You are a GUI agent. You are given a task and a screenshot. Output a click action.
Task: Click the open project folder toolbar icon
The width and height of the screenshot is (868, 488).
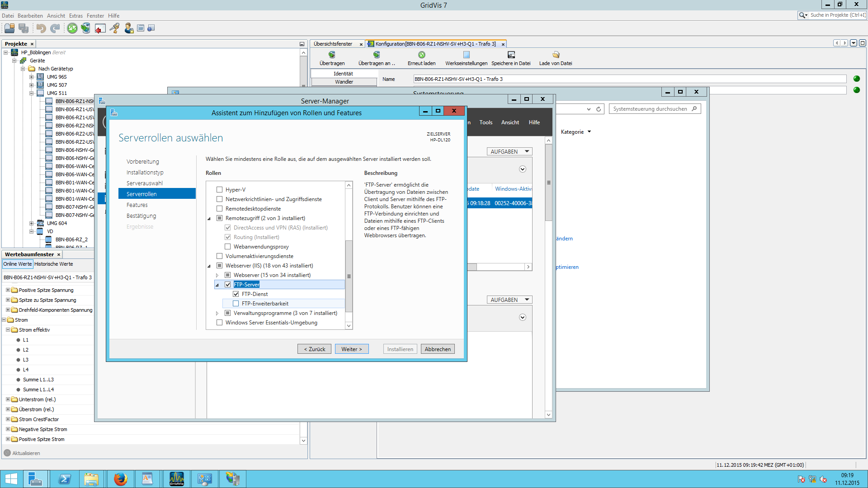(9, 28)
